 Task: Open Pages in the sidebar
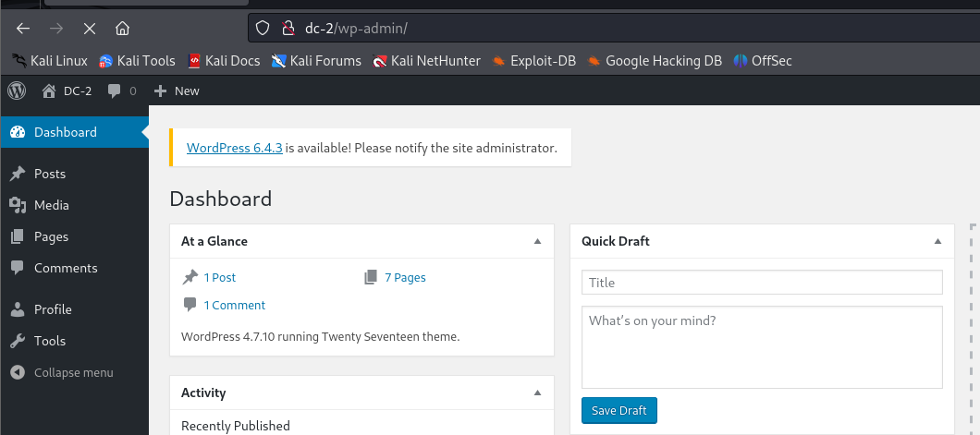(x=74, y=236)
